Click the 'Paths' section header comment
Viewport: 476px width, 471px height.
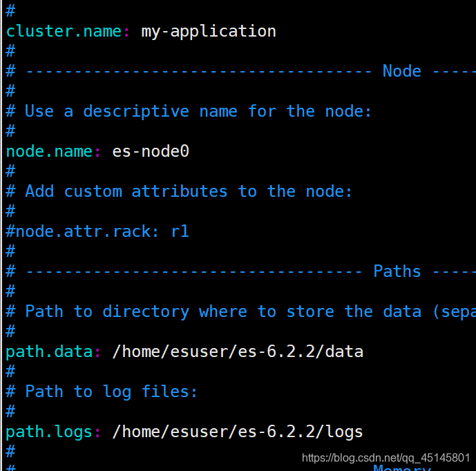[x=397, y=271]
